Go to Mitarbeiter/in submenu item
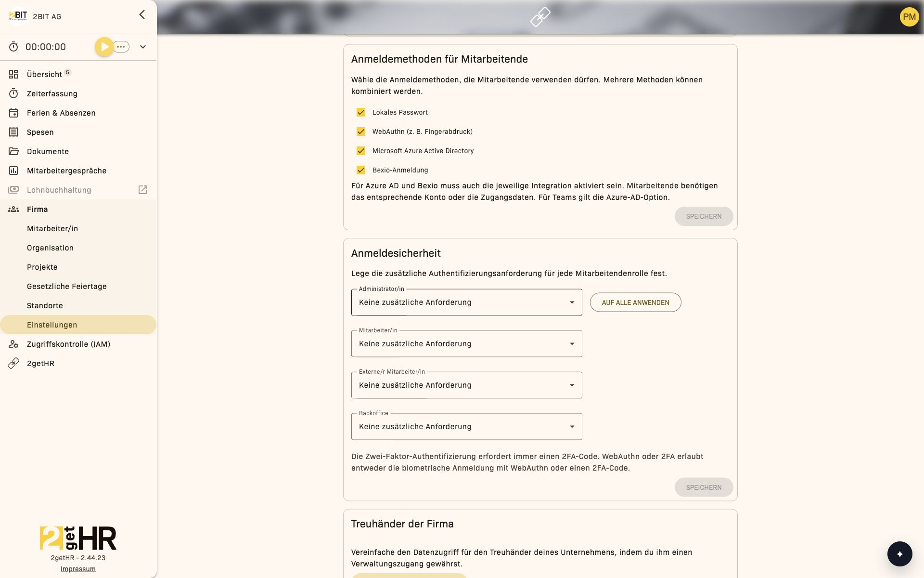The height and width of the screenshot is (578, 924). [78, 228]
